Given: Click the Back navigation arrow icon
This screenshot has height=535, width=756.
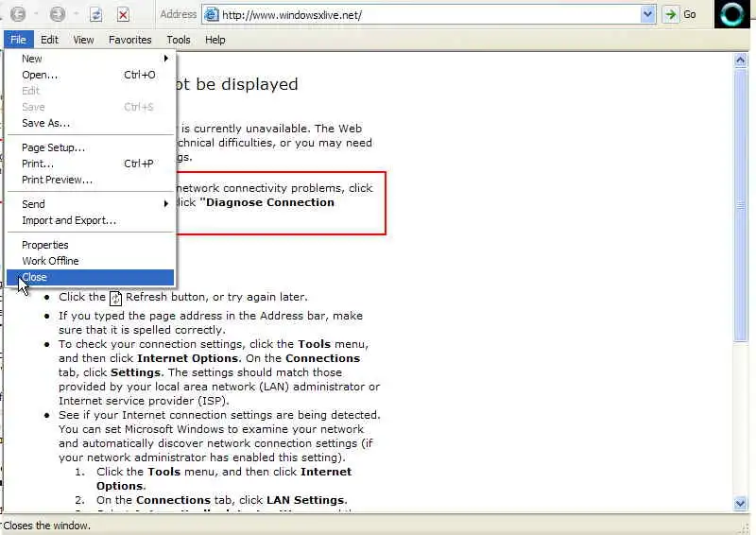Looking at the screenshot, I should [x=18, y=14].
